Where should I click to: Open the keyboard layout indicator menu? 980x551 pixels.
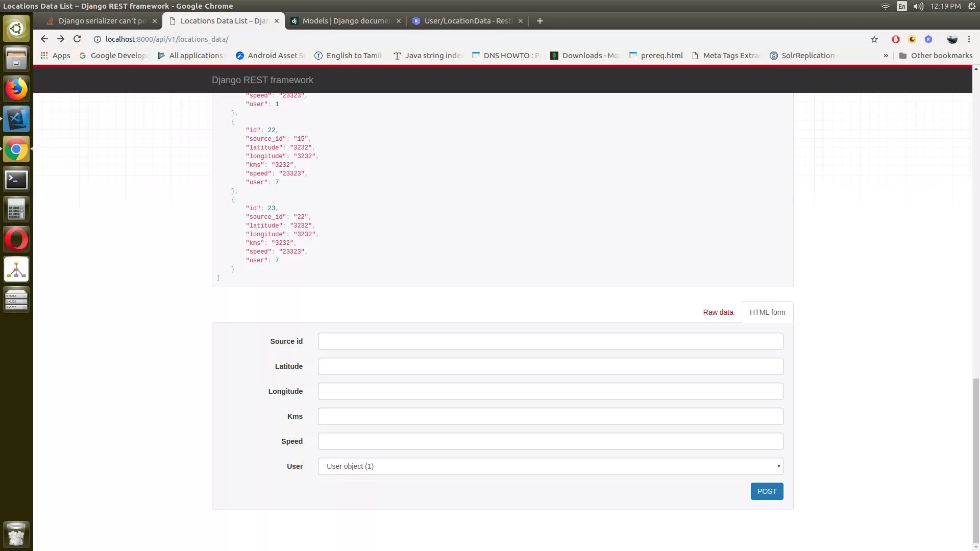[902, 7]
